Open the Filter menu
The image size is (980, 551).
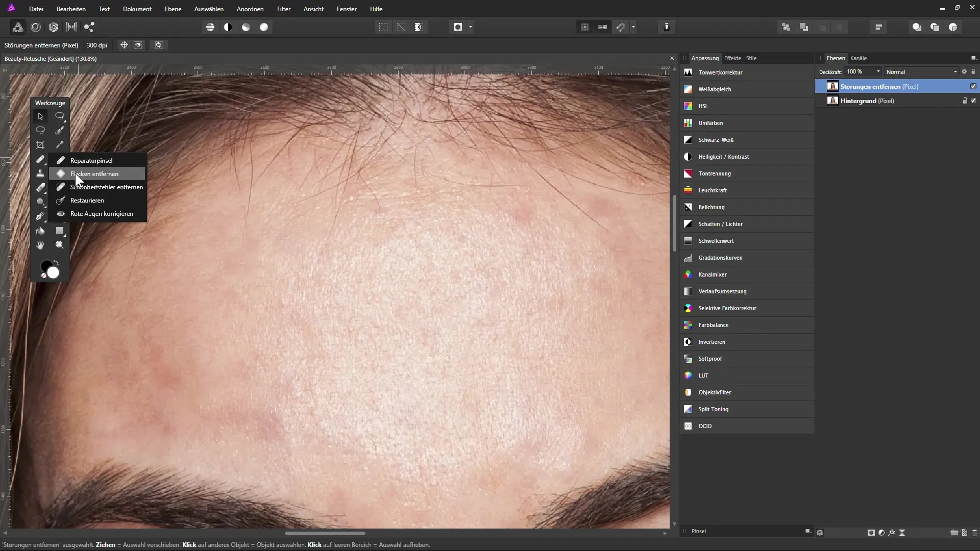284,9
